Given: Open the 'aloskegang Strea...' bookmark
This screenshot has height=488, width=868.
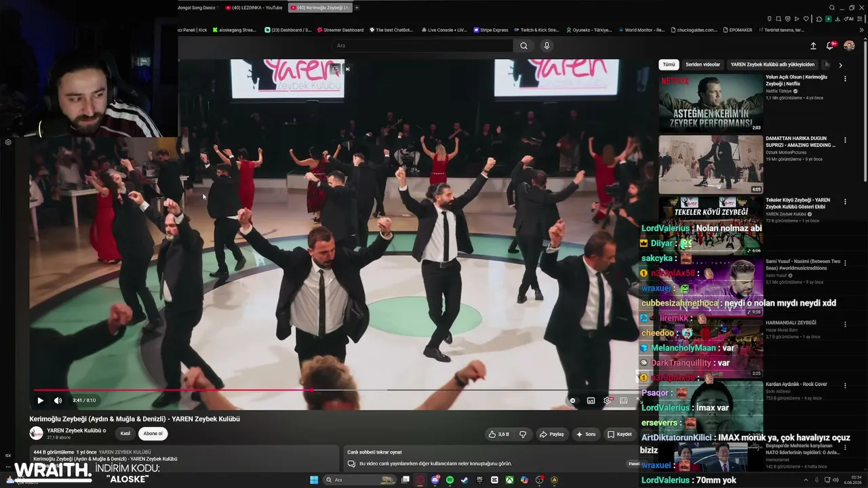Looking at the screenshot, I should tap(234, 30).
